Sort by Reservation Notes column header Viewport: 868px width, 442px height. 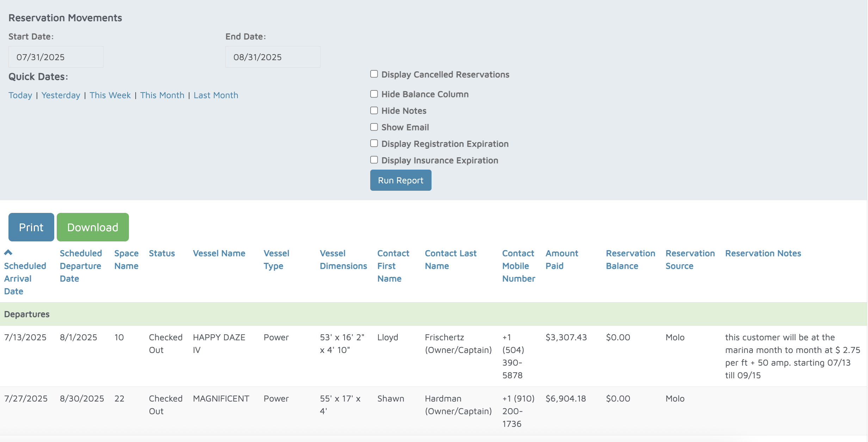click(763, 253)
